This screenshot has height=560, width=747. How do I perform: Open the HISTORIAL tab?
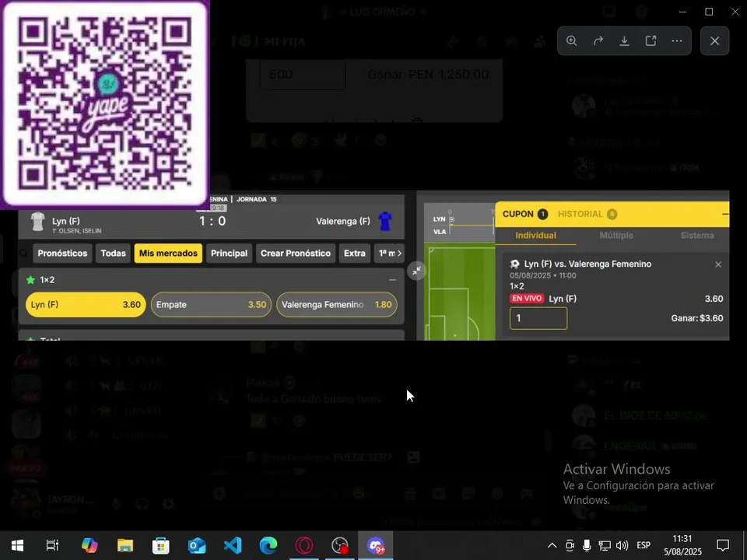click(587, 215)
